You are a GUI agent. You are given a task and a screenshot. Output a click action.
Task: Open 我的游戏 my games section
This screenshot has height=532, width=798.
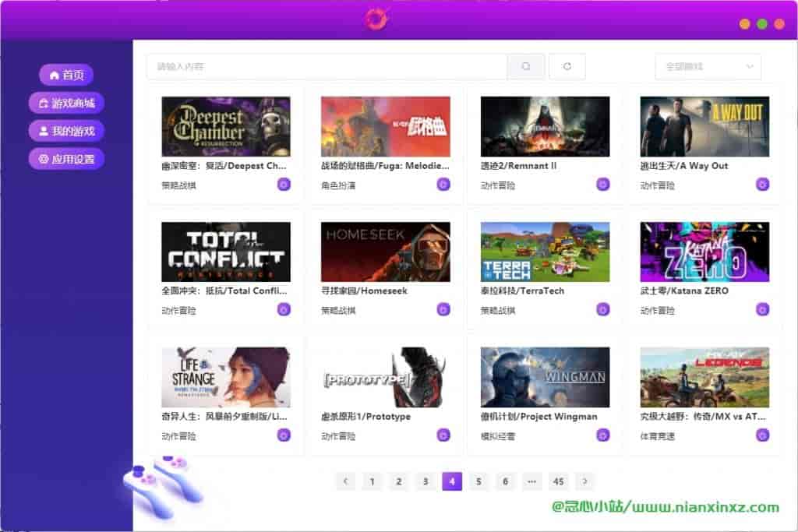tap(66, 131)
